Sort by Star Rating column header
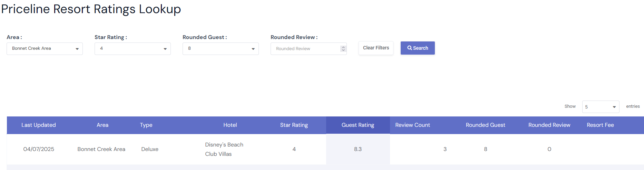This screenshot has height=170, width=644. click(x=294, y=125)
